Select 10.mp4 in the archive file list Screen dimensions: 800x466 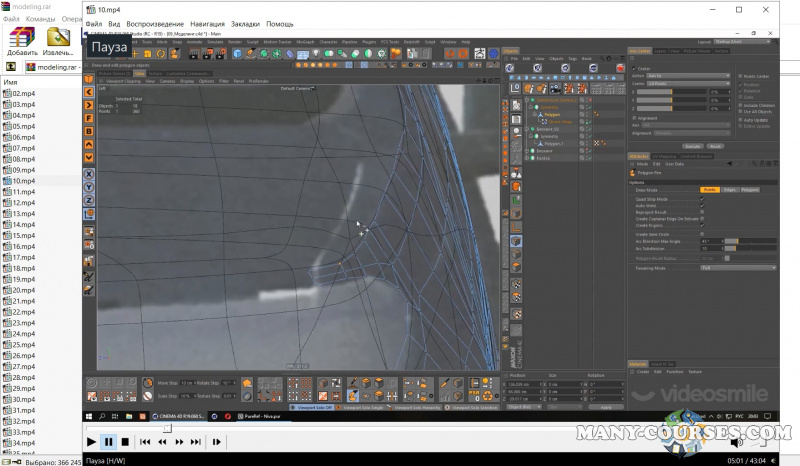click(24, 181)
